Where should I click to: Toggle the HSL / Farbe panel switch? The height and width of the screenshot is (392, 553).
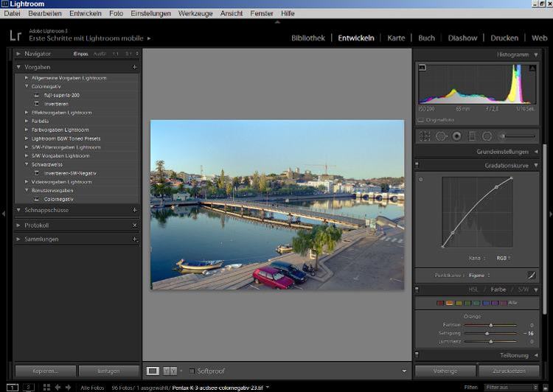(417, 290)
